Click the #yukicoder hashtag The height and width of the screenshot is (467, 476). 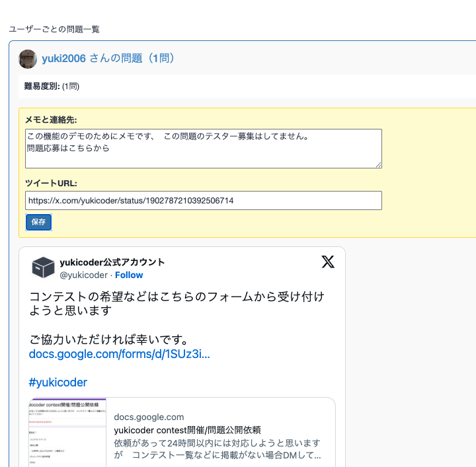(58, 382)
